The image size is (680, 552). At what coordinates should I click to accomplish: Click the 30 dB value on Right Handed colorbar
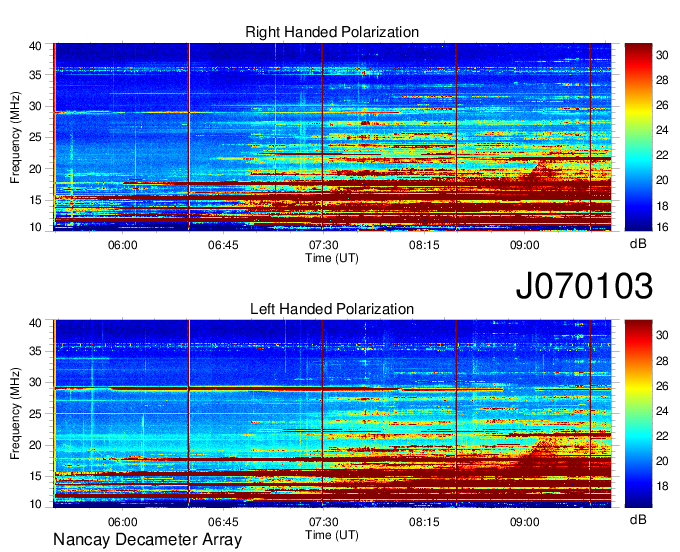662,55
